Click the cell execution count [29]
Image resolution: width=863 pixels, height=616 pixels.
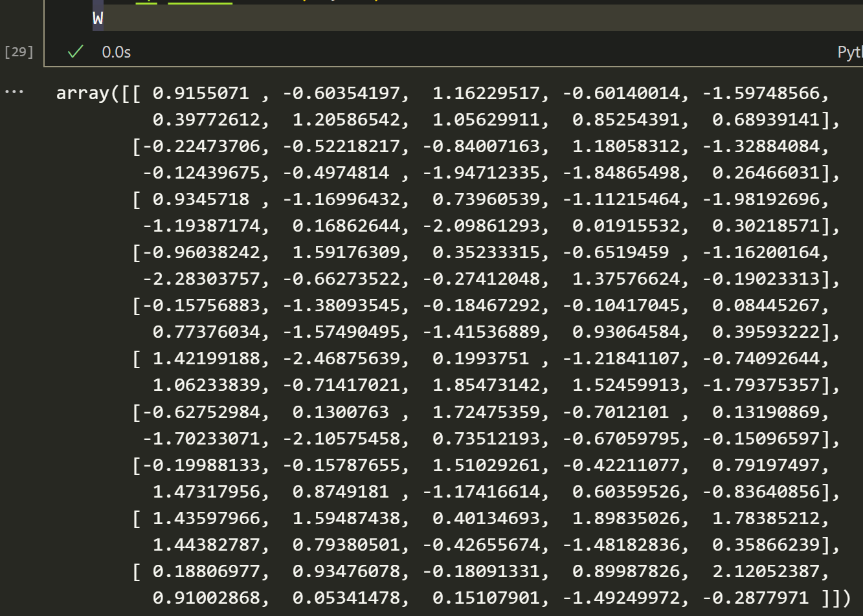coord(18,52)
